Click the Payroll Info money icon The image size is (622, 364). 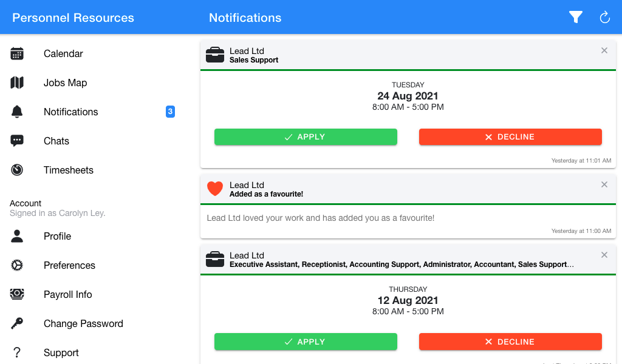tap(17, 294)
